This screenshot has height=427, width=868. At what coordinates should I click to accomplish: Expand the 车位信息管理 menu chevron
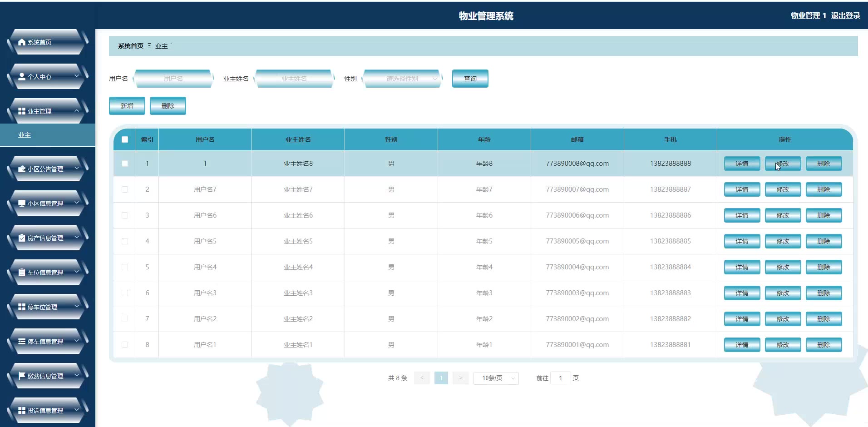[77, 272]
